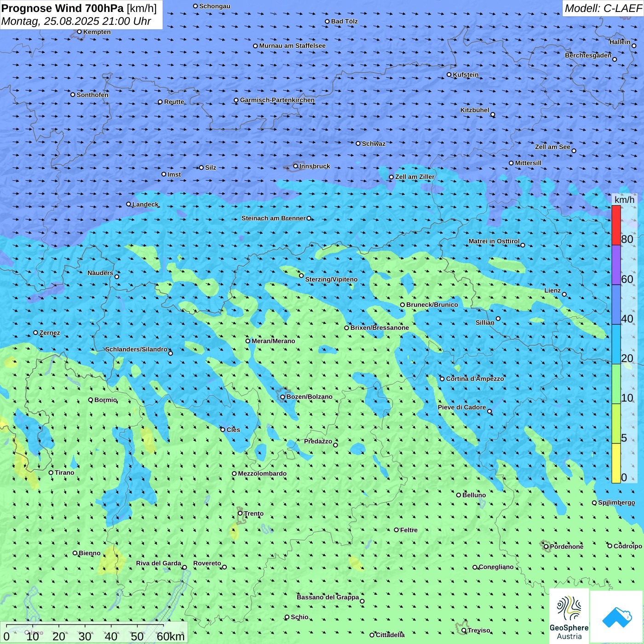
Task: Click the red 80 km/h legend color
Action: (616, 225)
